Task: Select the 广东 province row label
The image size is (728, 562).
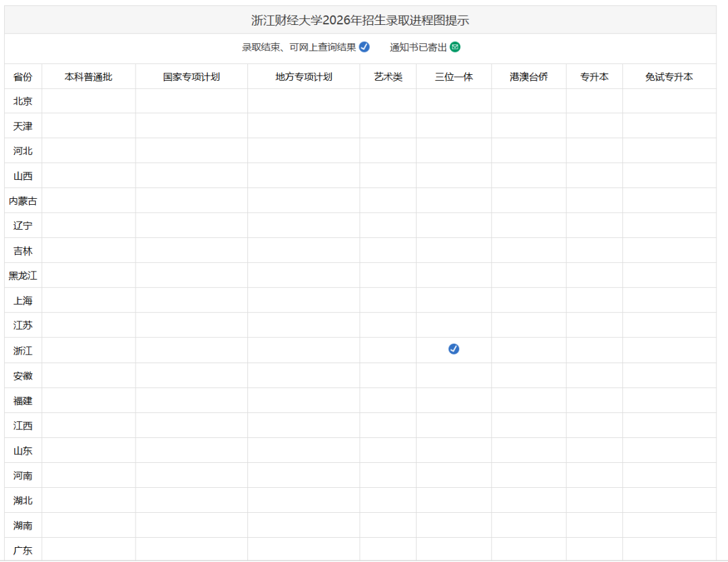Action: pyautogui.click(x=23, y=551)
